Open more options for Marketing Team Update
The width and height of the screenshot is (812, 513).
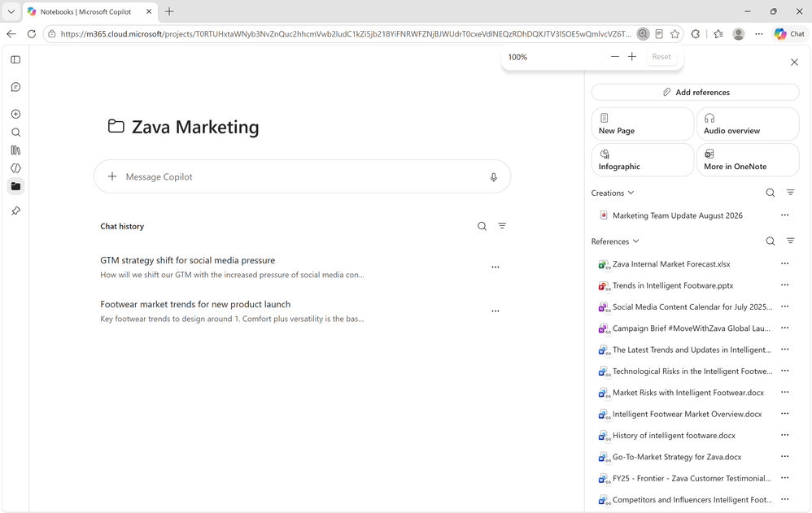pyautogui.click(x=784, y=215)
